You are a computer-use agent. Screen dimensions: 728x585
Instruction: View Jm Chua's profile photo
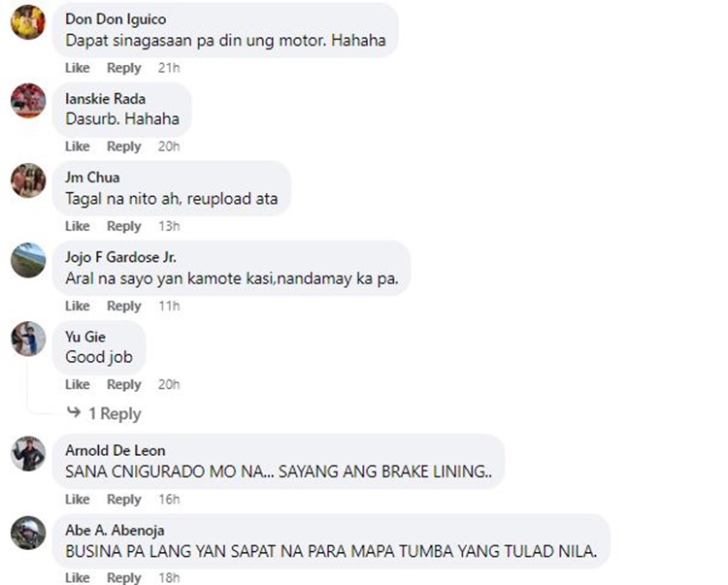coord(28,180)
